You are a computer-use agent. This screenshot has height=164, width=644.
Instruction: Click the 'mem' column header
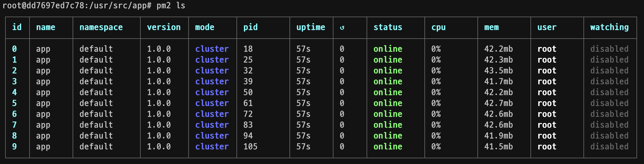pos(492,27)
